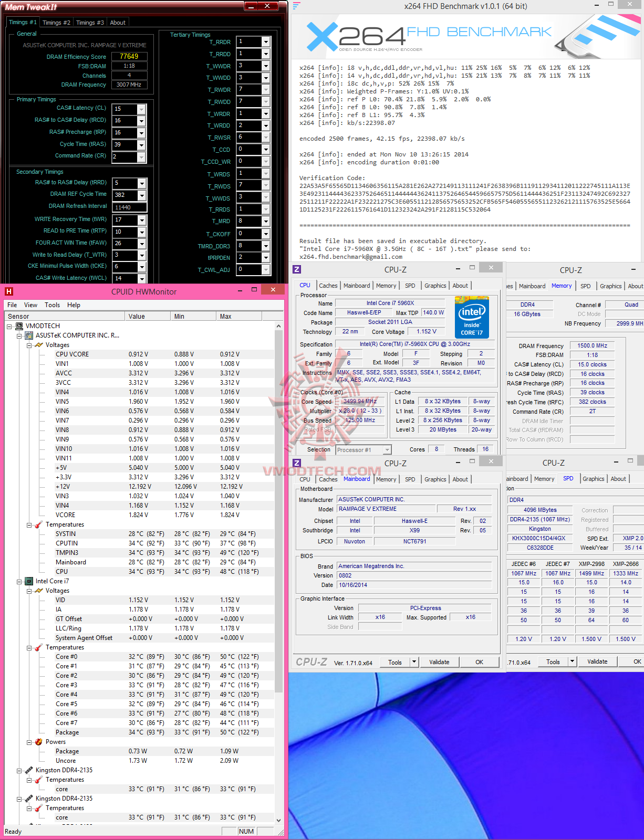The width and height of the screenshot is (644, 840).
Task: Switch to Timings #3 tab in MemTweakIt
Action: point(90,23)
